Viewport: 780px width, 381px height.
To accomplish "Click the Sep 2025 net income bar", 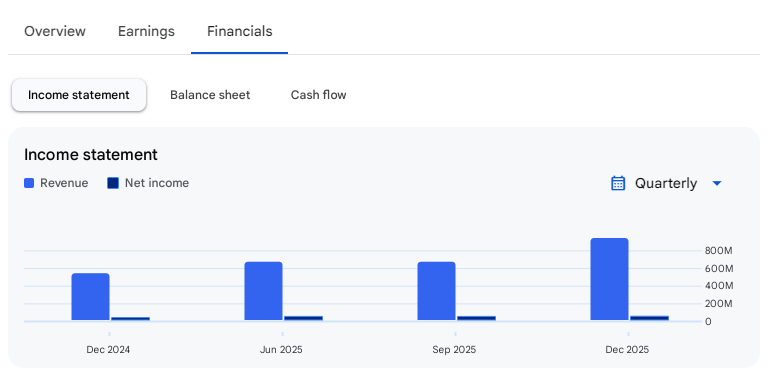I will 477,318.
